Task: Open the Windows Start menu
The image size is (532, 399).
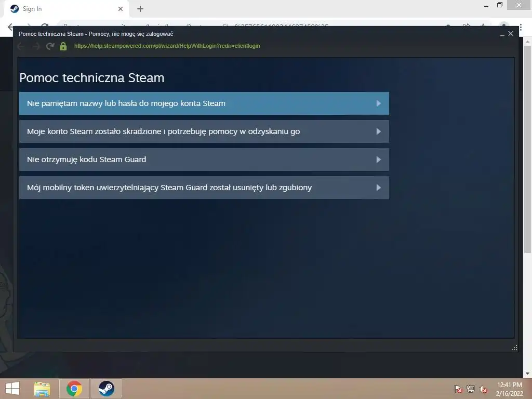Action: coord(12,389)
